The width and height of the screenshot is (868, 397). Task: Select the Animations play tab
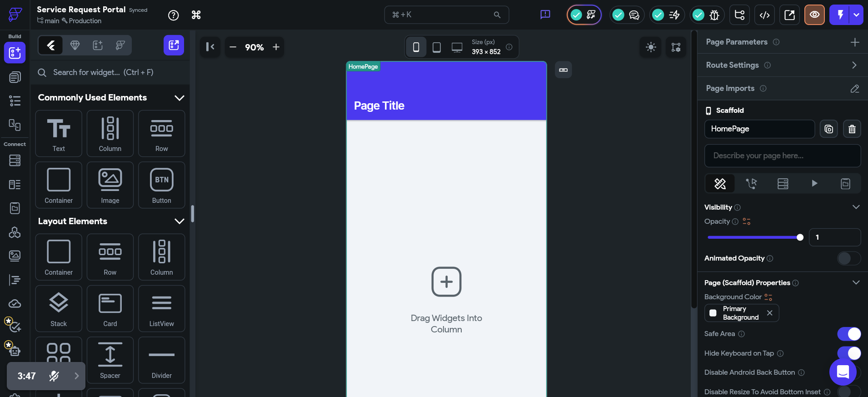[x=814, y=184]
